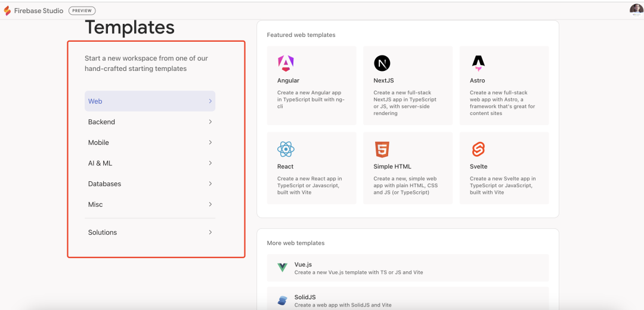This screenshot has width=644, height=310.
Task: Click the React atom logo icon
Action: pyautogui.click(x=286, y=150)
